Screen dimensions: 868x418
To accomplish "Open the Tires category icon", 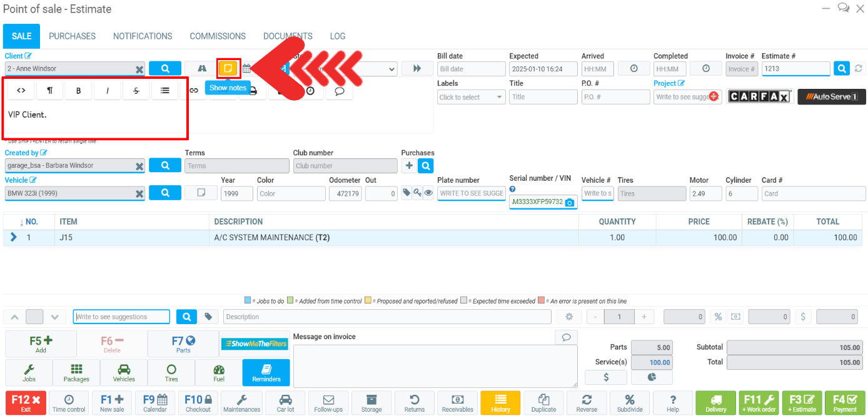I will 171,373.
